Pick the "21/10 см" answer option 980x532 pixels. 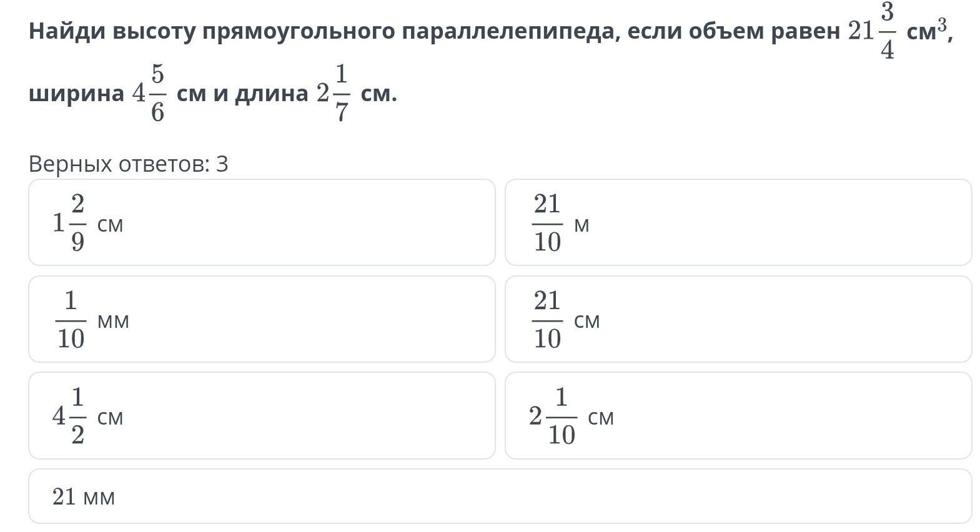tap(738, 319)
